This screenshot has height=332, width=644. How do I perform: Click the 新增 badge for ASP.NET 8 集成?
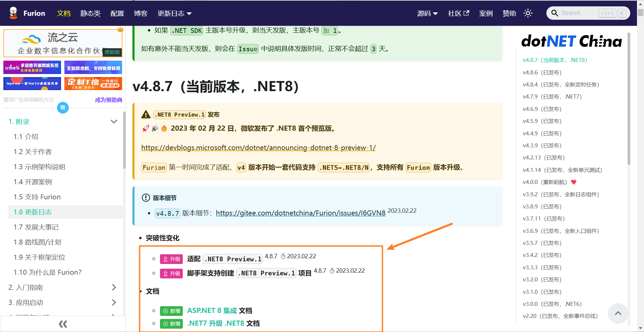coord(171,311)
